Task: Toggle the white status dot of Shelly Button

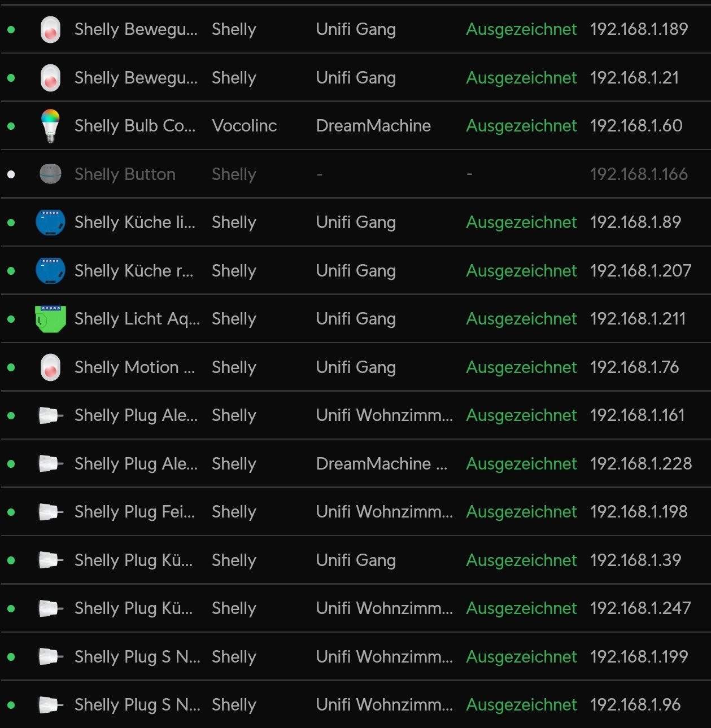Action: [x=12, y=174]
